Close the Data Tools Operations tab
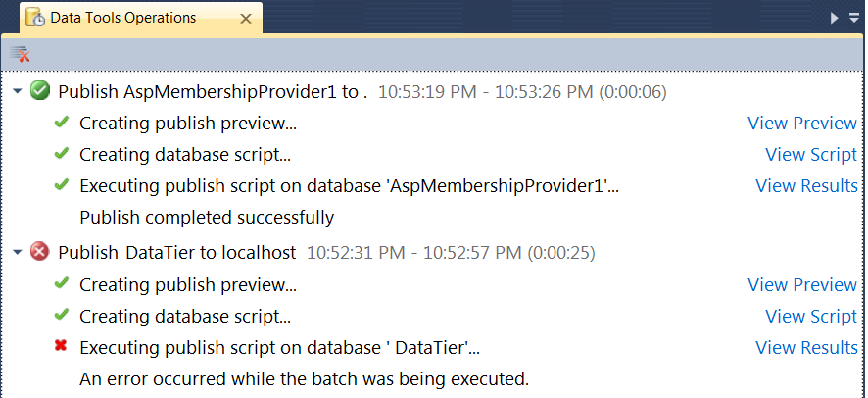Image resolution: width=868 pixels, height=398 pixels. coord(246,19)
